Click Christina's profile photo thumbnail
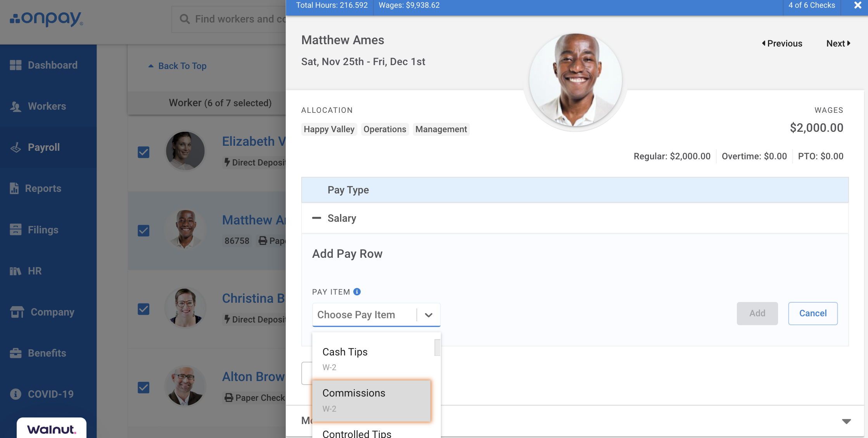Viewport: 868px width, 438px height. coord(185,308)
